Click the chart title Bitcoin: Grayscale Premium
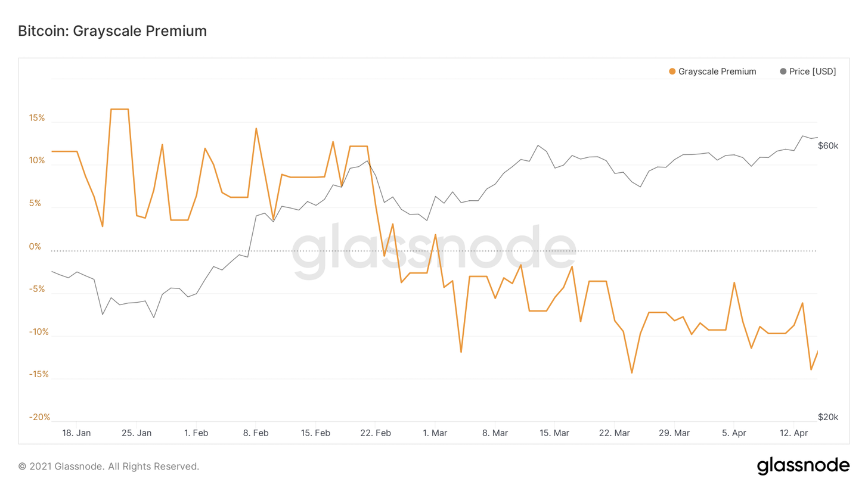The image size is (868, 488). point(113,31)
